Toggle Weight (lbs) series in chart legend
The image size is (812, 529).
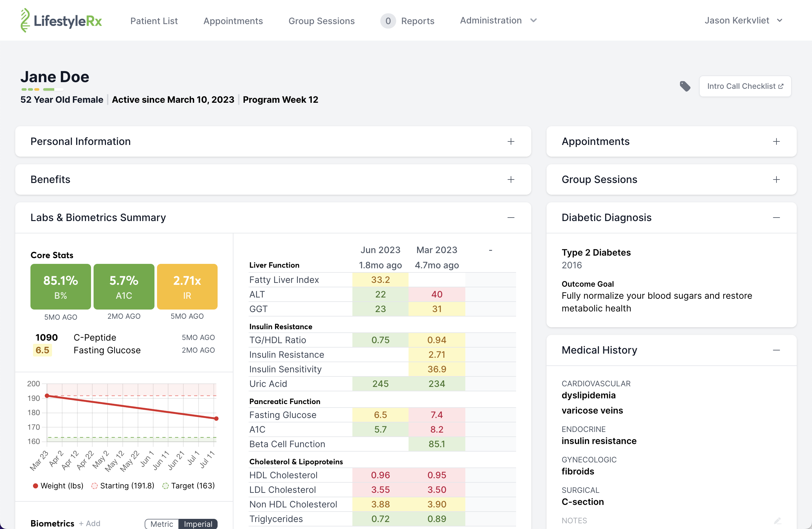58,486
